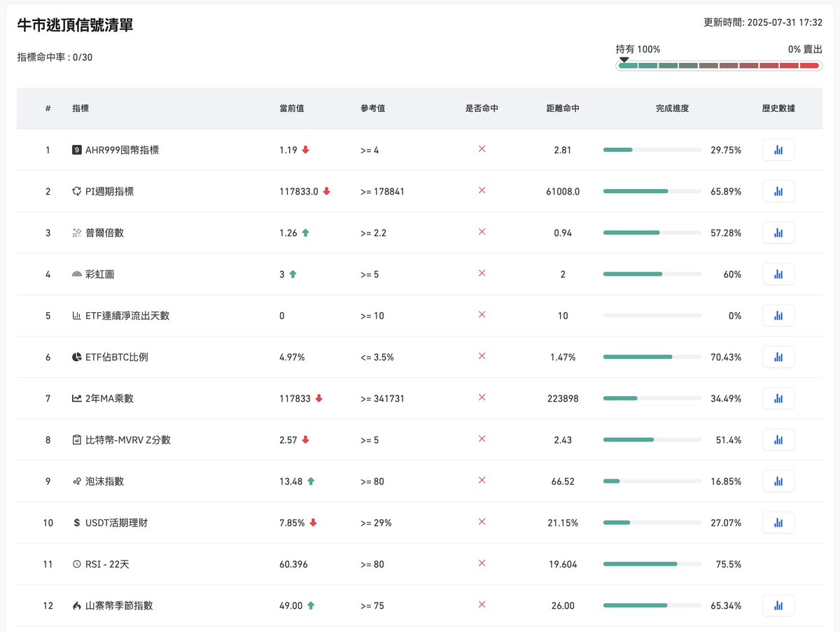Click the RSI - 22天 progress bar
Image resolution: width=840 pixels, height=632 pixels.
coord(651,564)
